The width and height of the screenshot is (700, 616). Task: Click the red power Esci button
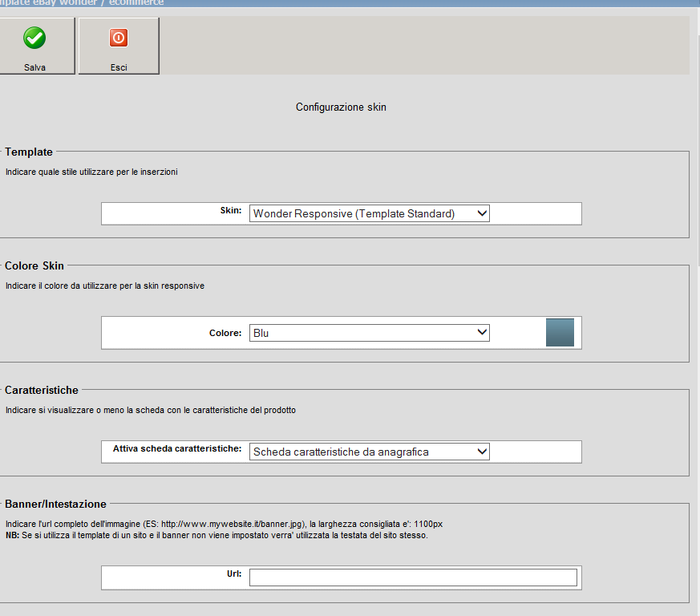[x=119, y=46]
